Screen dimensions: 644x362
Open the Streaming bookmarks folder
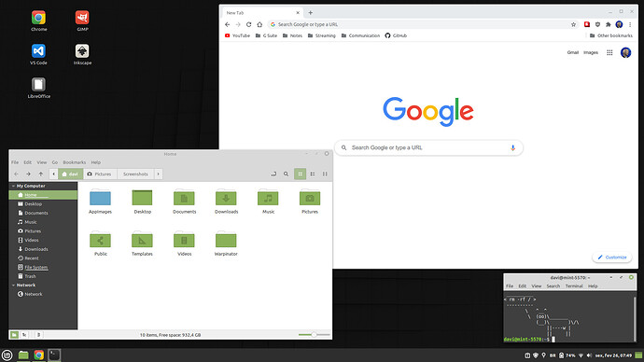click(322, 35)
